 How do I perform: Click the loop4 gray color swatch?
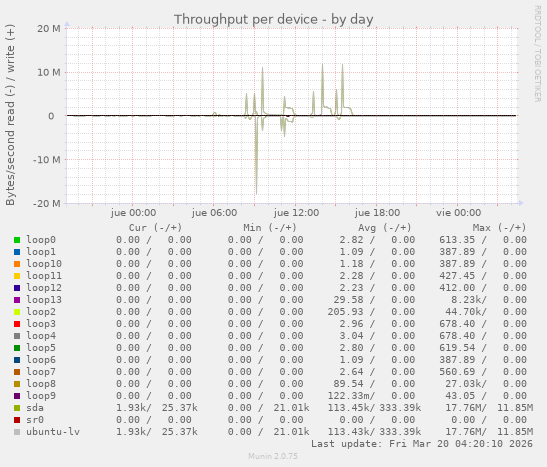tap(17, 336)
